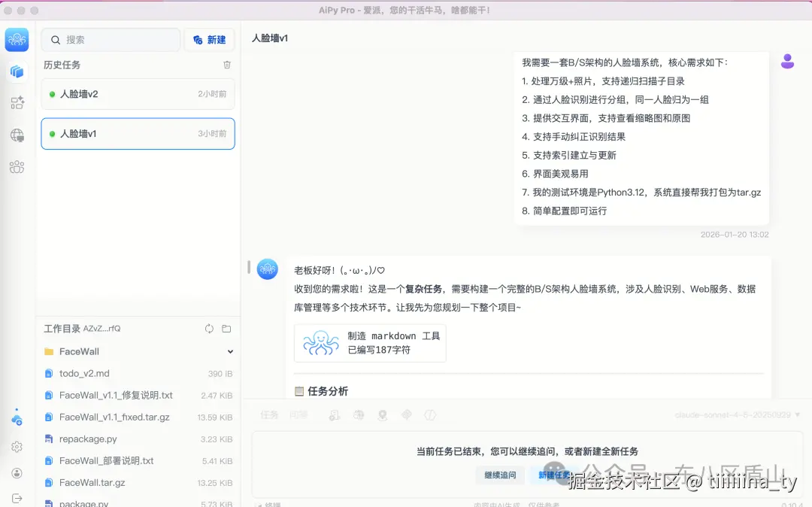Click the blue 新建任务 button

click(x=554, y=475)
